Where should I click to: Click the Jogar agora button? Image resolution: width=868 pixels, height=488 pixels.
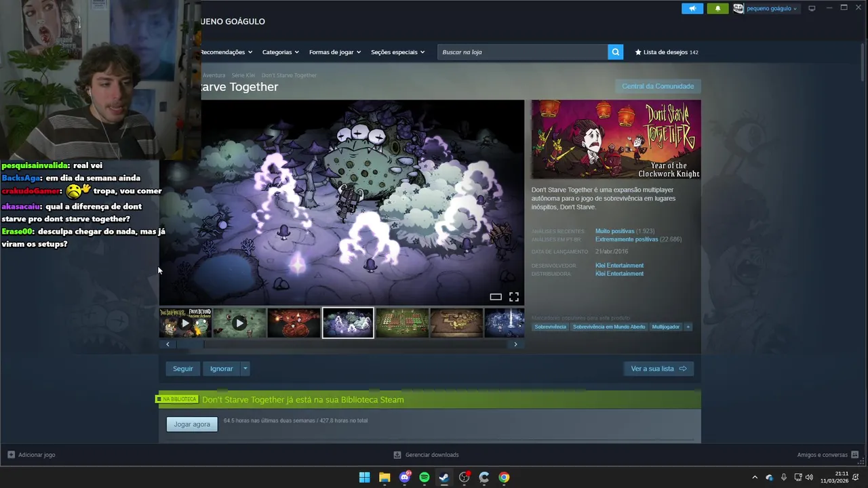pos(192,424)
